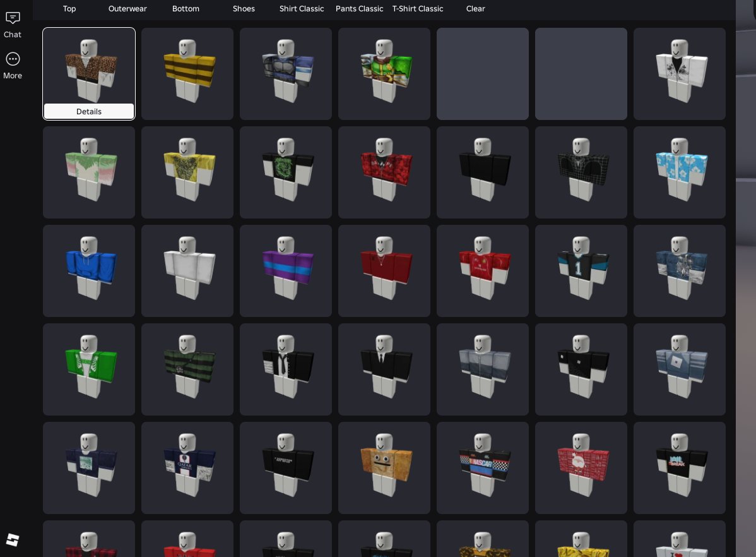Switch to the Bottom tab
This screenshot has height=557, width=756.
(186, 9)
